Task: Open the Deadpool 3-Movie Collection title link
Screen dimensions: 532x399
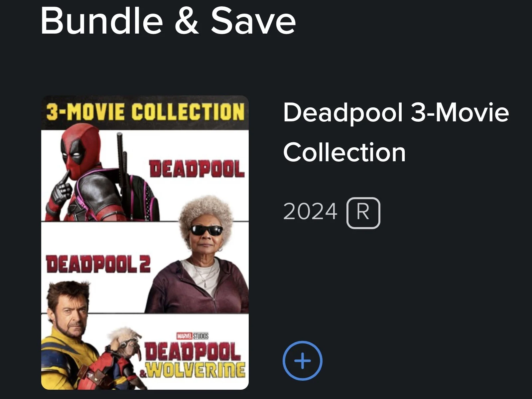Action: pos(396,132)
